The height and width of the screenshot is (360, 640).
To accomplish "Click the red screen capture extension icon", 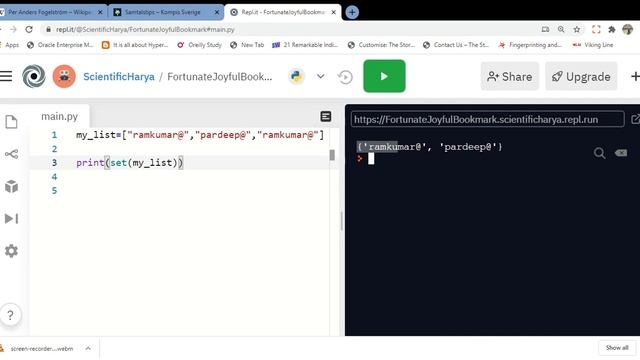I will pos(596,29).
